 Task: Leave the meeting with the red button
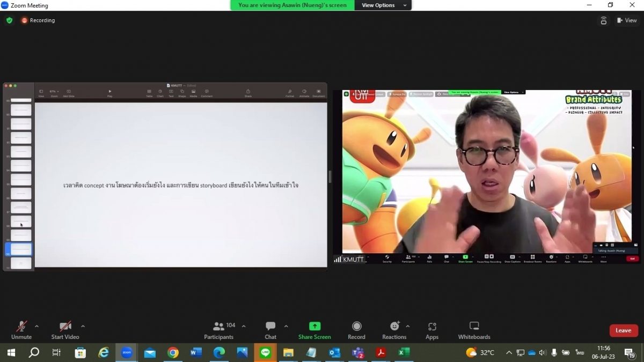click(x=624, y=330)
